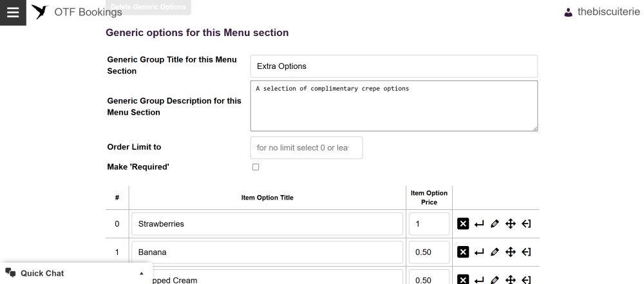
Task: Click the hummingbird OTF Bookings logo
Action: (40, 12)
